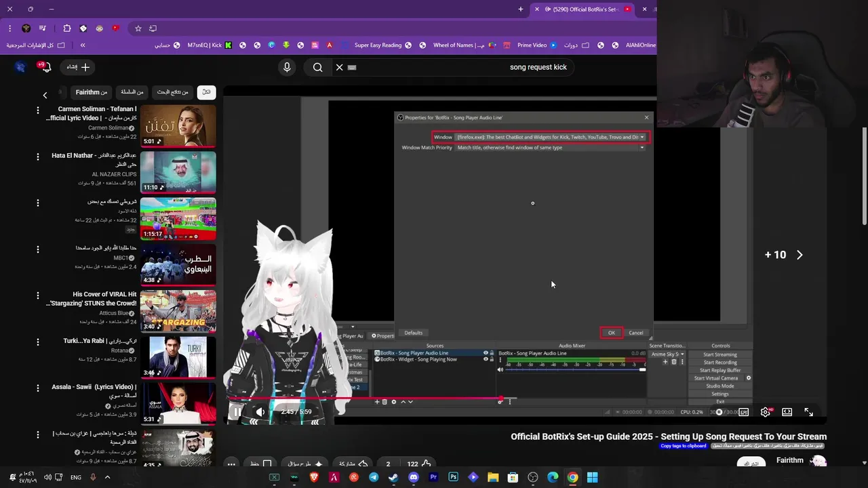Viewport: 868px width, 488px height.
Task: Open the Chrome extensions puzzle icon
Action: (67, 28)
